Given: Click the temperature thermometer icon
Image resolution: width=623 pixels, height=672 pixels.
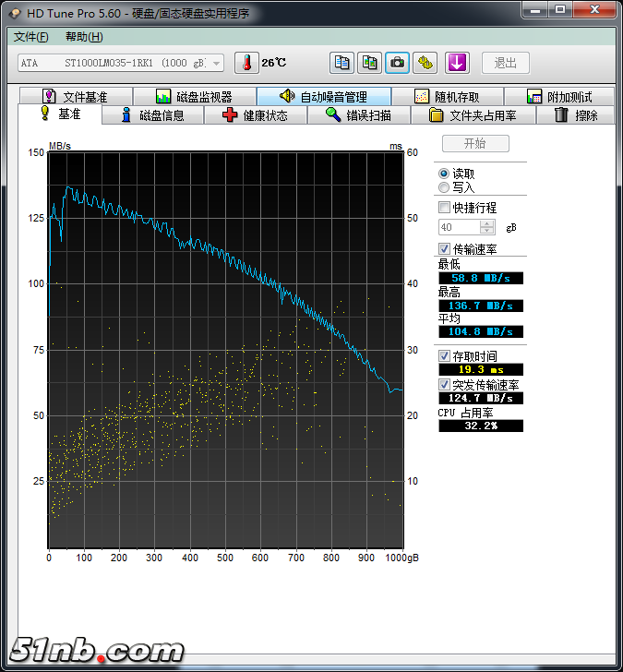Looking at the screenshot, I should [247, 63].
